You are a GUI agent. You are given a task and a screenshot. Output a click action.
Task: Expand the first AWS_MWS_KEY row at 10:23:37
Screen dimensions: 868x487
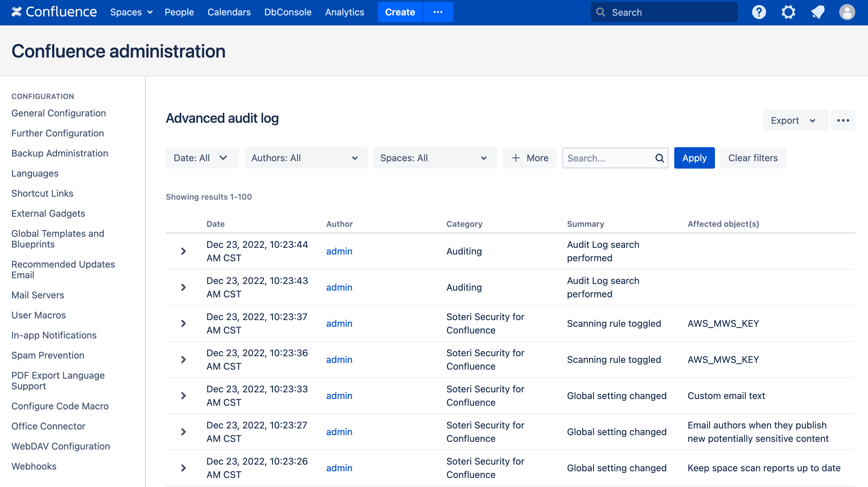[183, 323]
